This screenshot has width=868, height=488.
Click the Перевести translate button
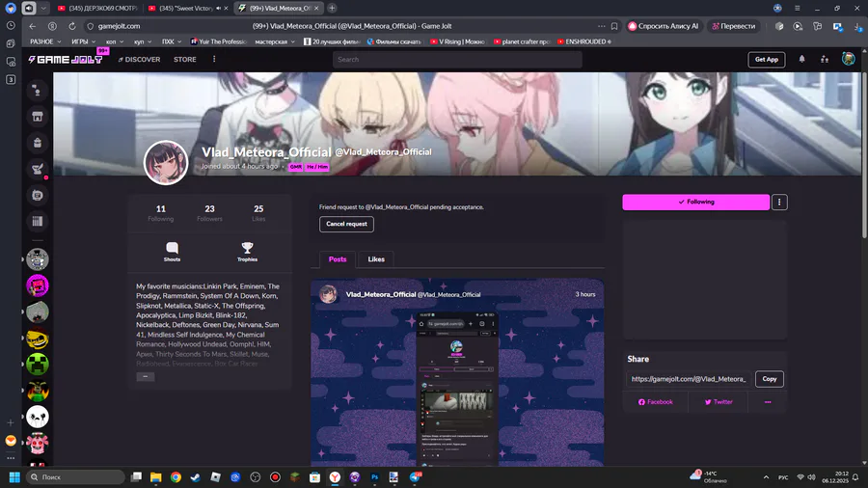[x=734, y=26]
